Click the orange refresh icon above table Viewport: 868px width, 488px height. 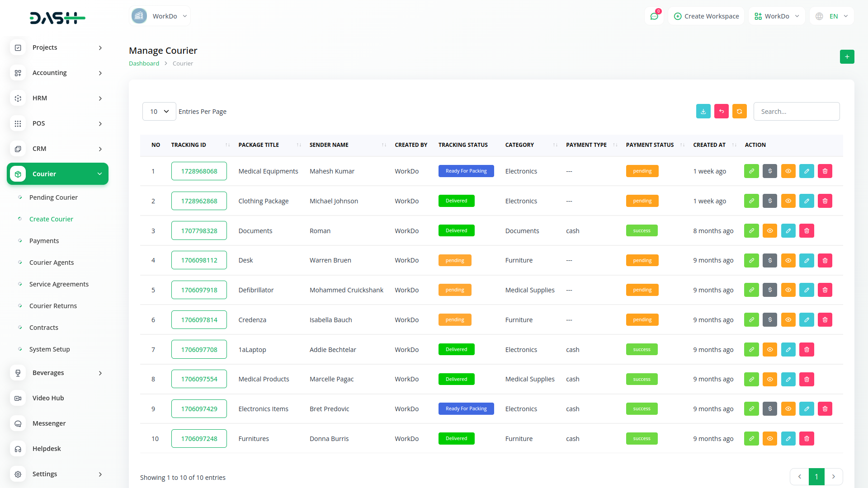(x=739, y=112)
